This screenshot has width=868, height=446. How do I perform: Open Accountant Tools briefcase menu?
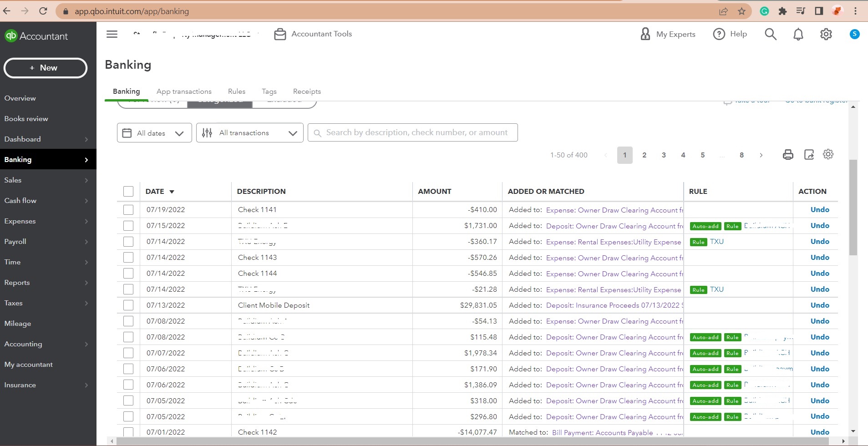[x=313, y=34]
